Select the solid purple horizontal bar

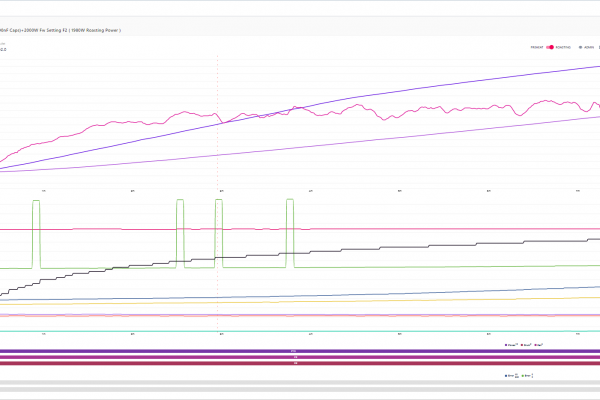[300, 351]
